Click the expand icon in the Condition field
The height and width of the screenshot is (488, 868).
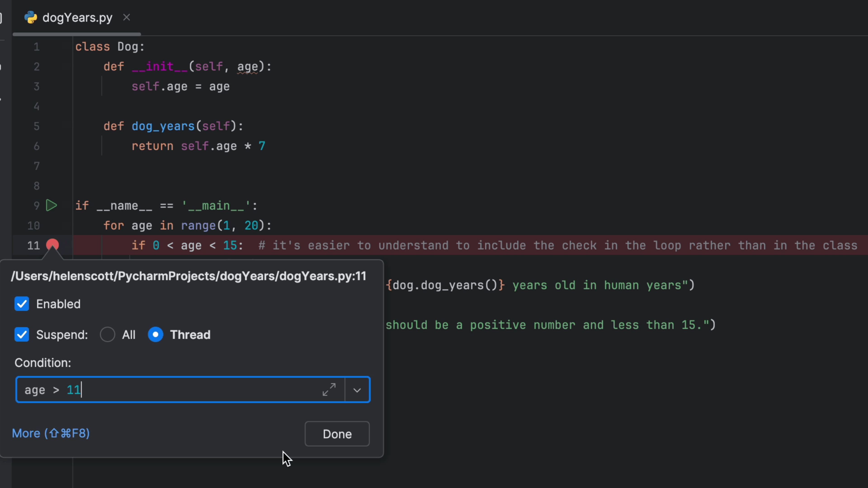point(329,390)
